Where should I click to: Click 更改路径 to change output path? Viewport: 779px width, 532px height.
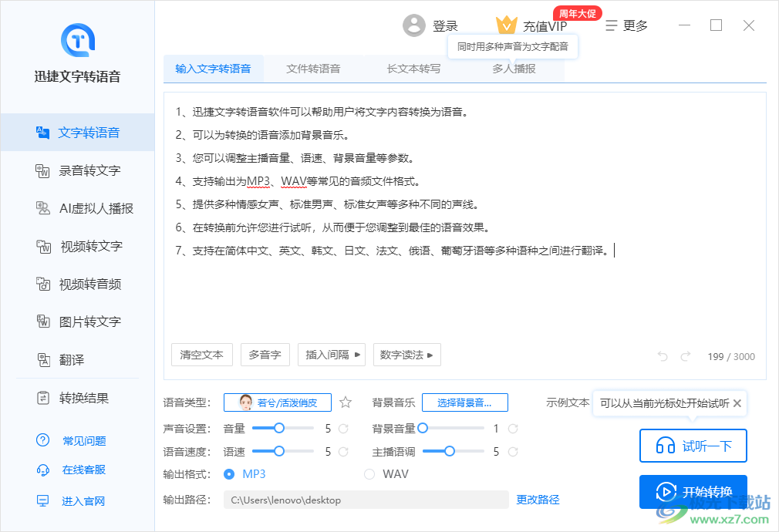(x=538, y=500)
